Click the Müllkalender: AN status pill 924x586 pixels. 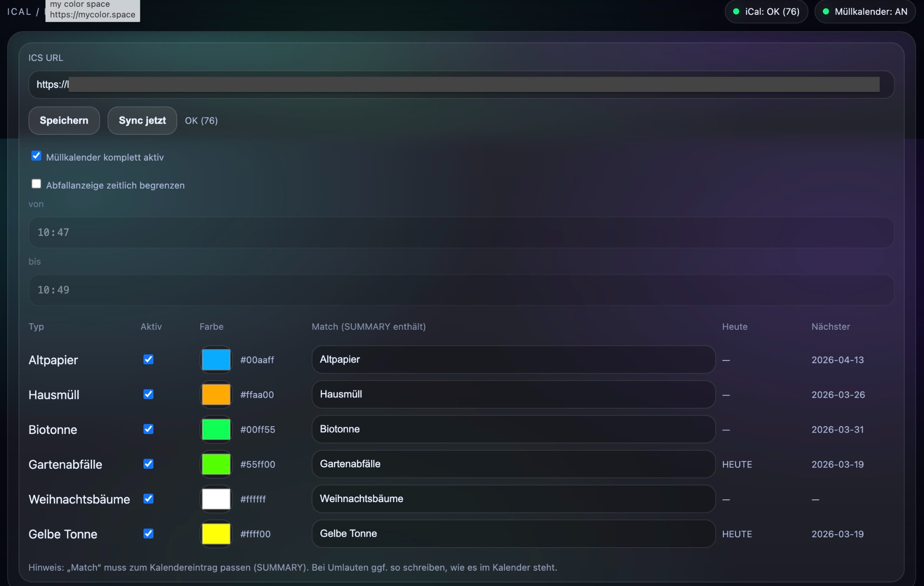point(864,12)
